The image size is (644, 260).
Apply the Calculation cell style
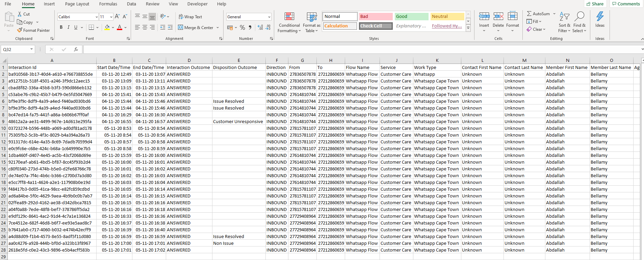click(340, 26)
